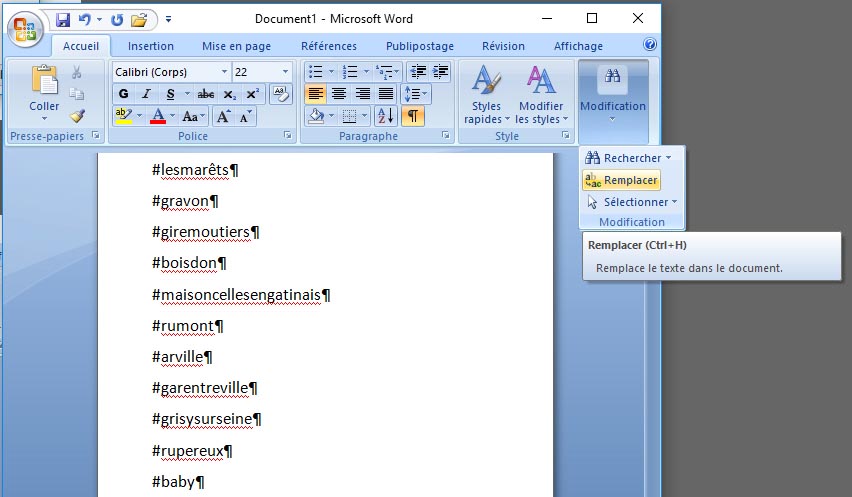Open the font size 22 dropdown
This screenshot has width=852, height=497.
[285, 72]
